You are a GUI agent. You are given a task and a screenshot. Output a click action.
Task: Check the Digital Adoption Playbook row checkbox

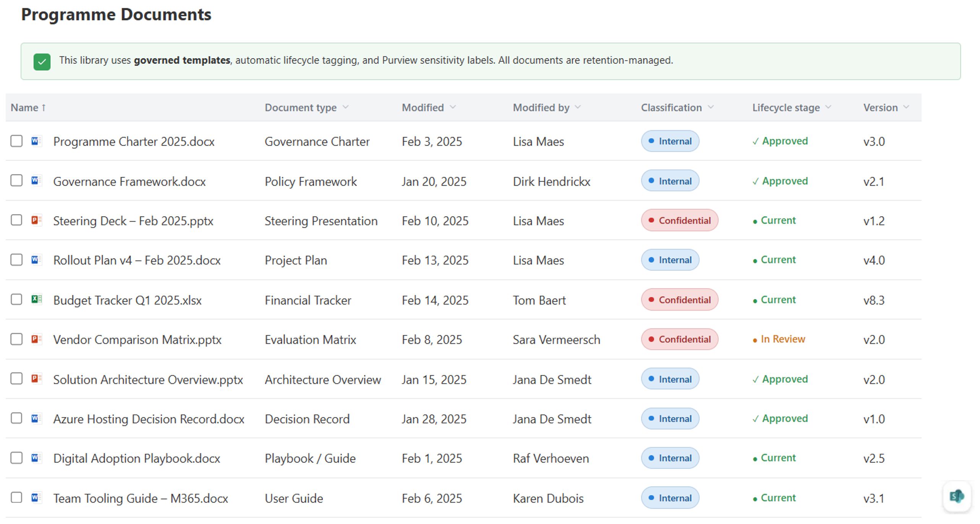tap(16, 458)
